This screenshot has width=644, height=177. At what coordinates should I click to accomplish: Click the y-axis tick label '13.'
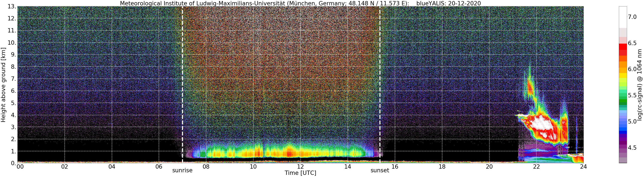click(12, 7)
